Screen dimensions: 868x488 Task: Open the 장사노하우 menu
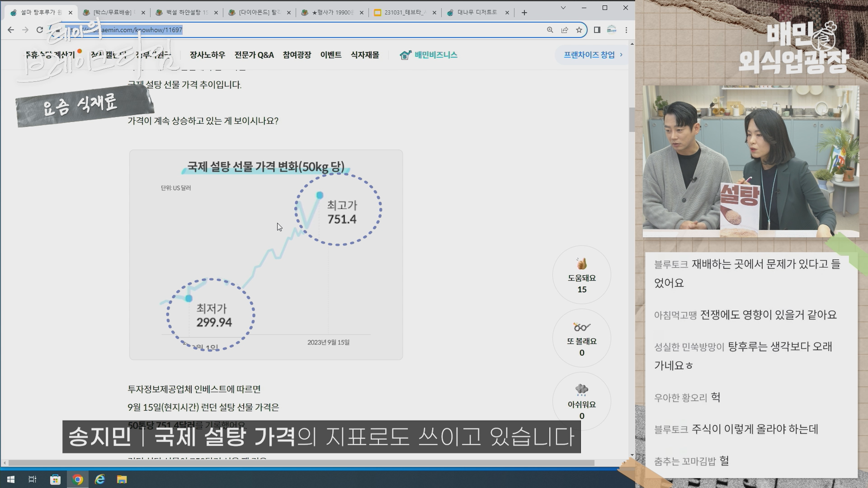coord(208,55)
